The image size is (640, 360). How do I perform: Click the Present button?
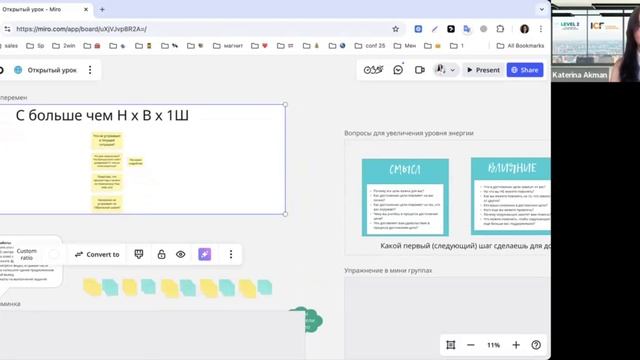(x=483, y=70)
